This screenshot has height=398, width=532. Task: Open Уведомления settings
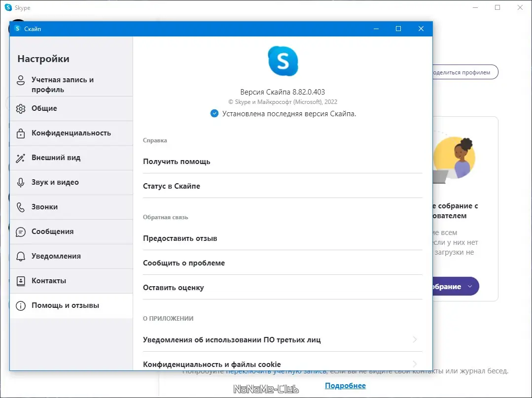pyautogui.click(x=71, y=256)
